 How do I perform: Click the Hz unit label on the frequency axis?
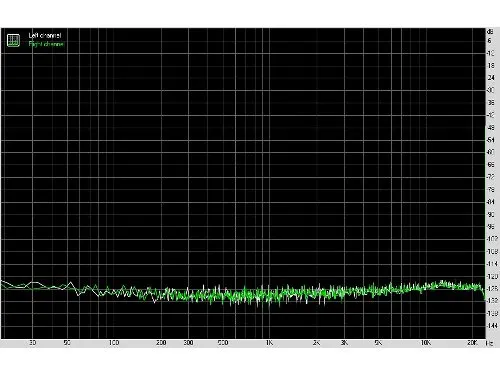pyautogui.click(x=490, y=343)
